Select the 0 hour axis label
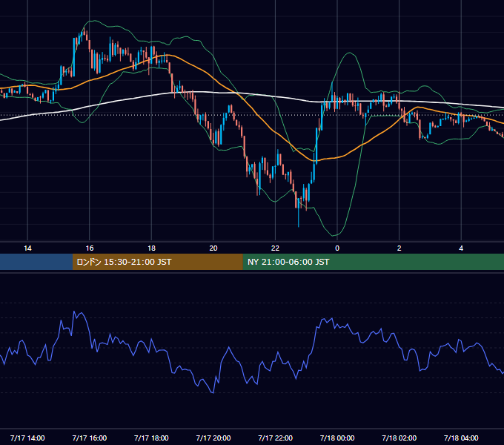Viewport: 504px width, 445px height. (337, 248)
